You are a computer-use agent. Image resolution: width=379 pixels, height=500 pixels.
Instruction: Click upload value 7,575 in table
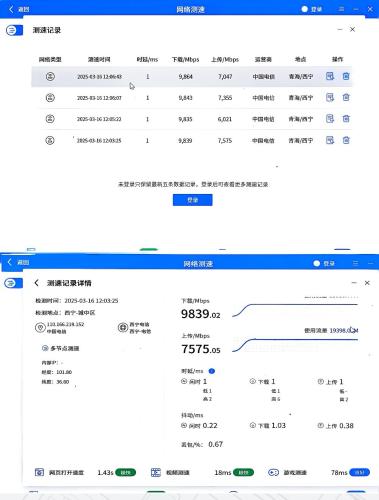pos(225,141)
